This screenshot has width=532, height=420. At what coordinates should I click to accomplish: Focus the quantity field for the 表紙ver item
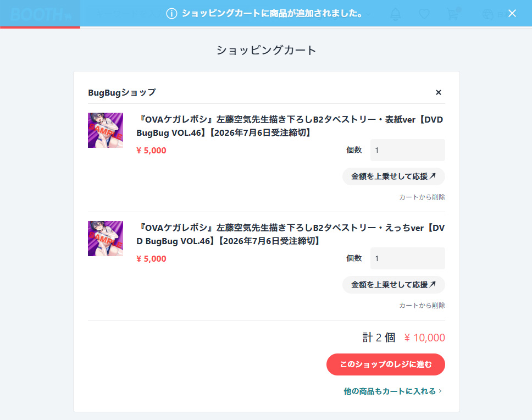407,150
